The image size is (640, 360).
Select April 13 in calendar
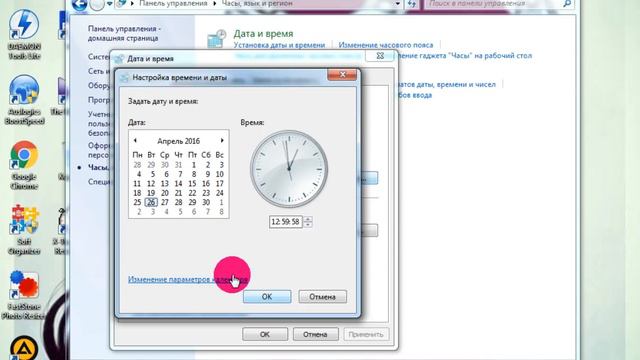pos(164,184)
